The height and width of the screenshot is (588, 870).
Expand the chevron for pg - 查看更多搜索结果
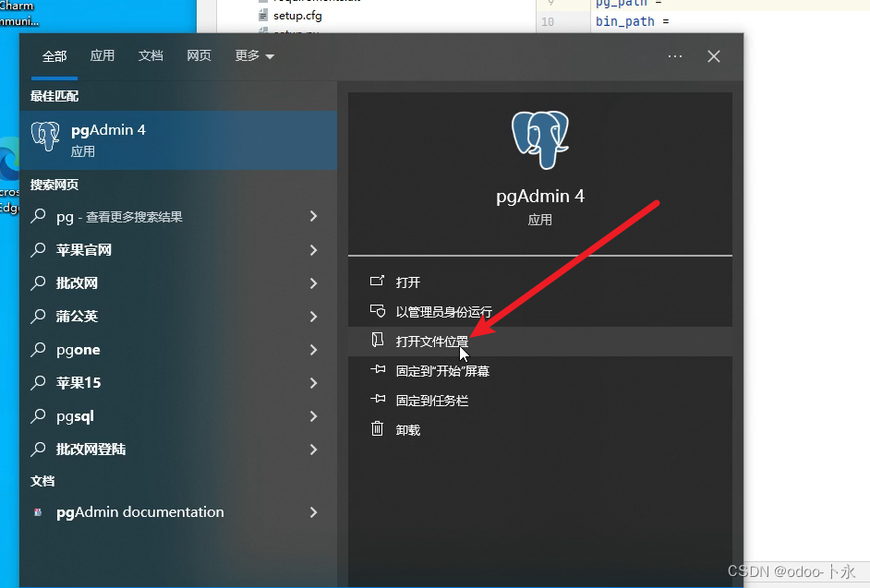(313, 216)
